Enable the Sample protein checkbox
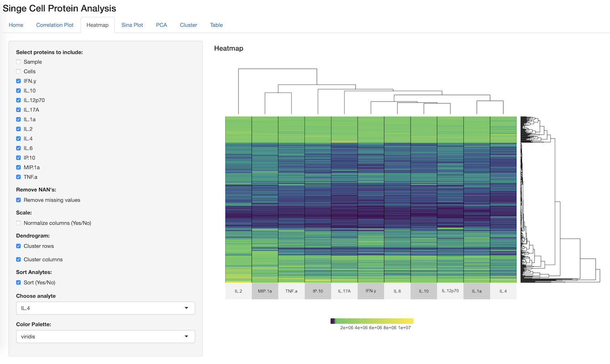 click(19, 62)
